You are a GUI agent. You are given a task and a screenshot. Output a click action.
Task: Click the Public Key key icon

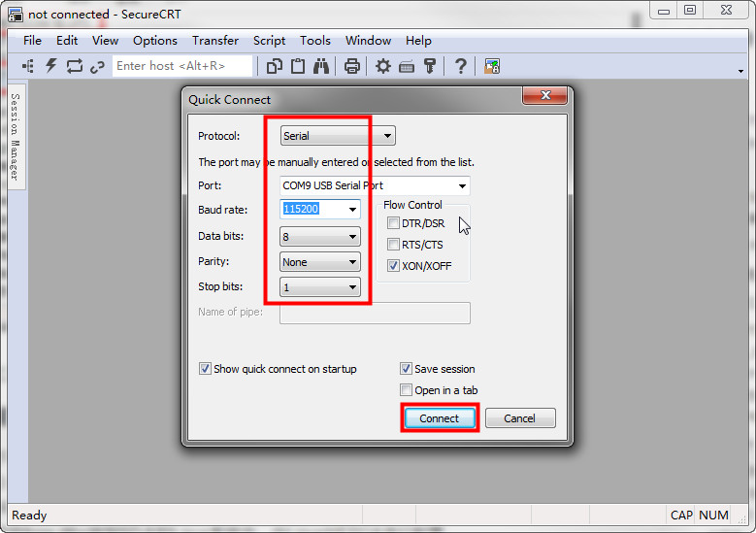(430, 66)
